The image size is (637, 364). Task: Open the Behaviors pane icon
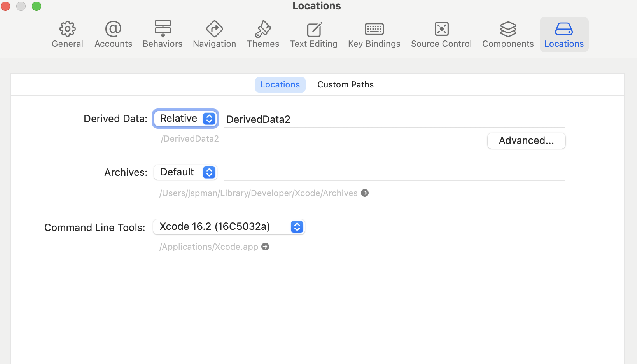click(x=163, y=29)
